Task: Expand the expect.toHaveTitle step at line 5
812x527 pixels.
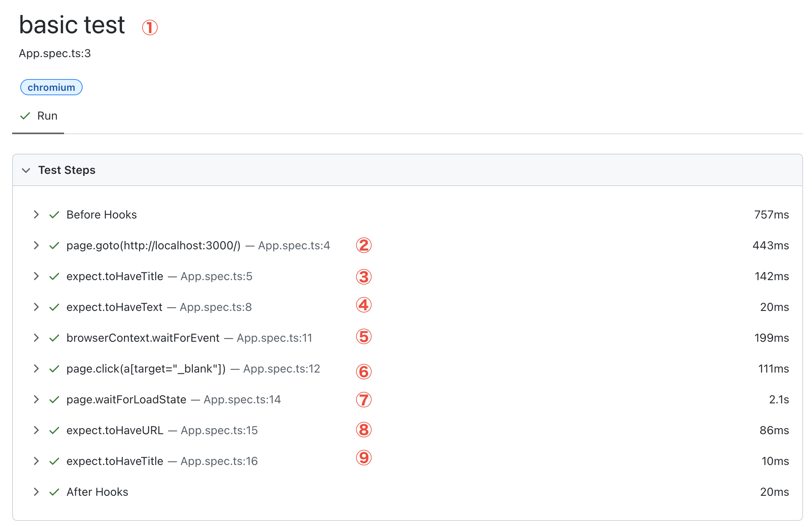Action: pyautogui.click(x=36, y=276)
